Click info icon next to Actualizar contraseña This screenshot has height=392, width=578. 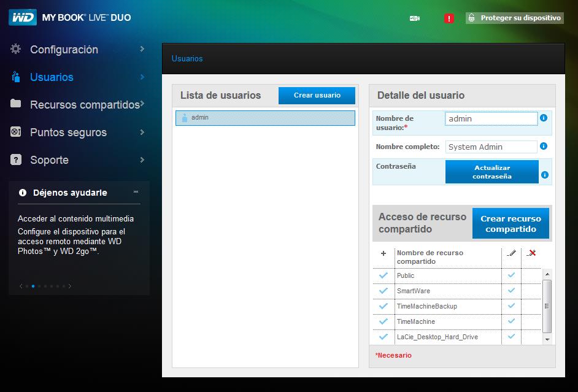pyautogui.click(x=545, y=175)
